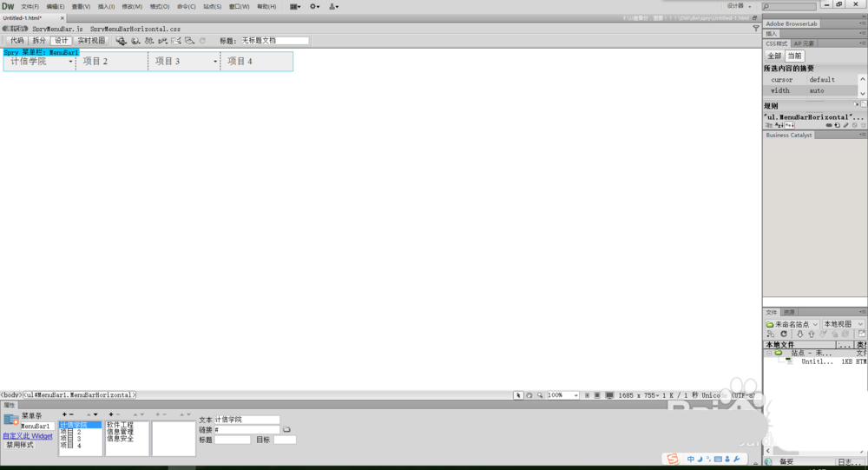Open the 未命名站点 site dropdown
This screenshot has height=470, width=868.
(x=792, y=324)
